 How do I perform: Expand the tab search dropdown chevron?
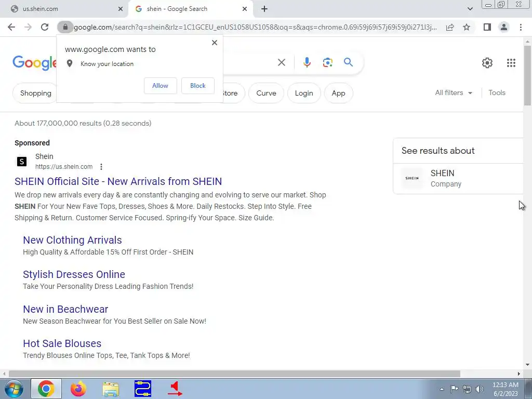point(470,9)
